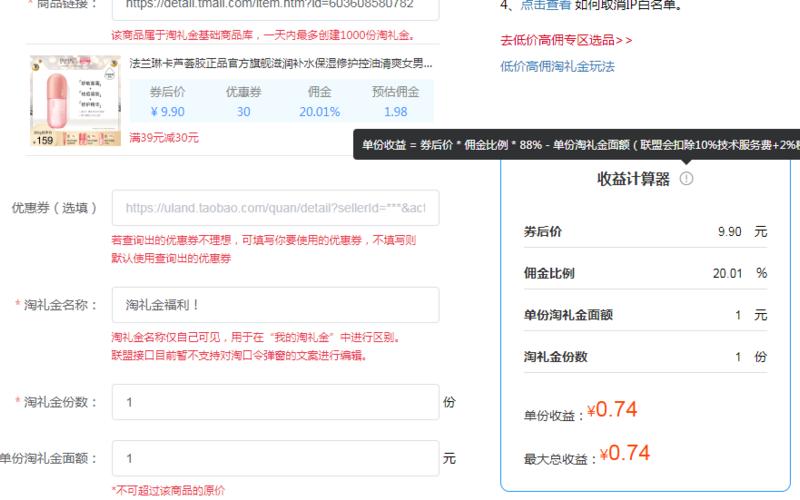The width and height of the screenshot is (800, 500).
Task: Click the 券后价 value ¥ 9.90
Action: pos(167,112)
